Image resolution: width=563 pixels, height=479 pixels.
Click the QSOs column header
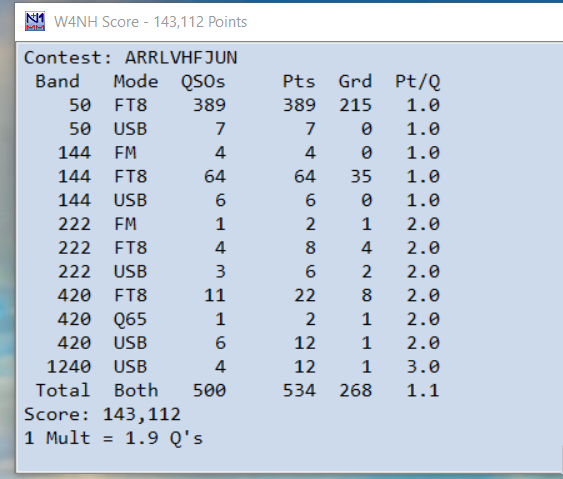203,82
